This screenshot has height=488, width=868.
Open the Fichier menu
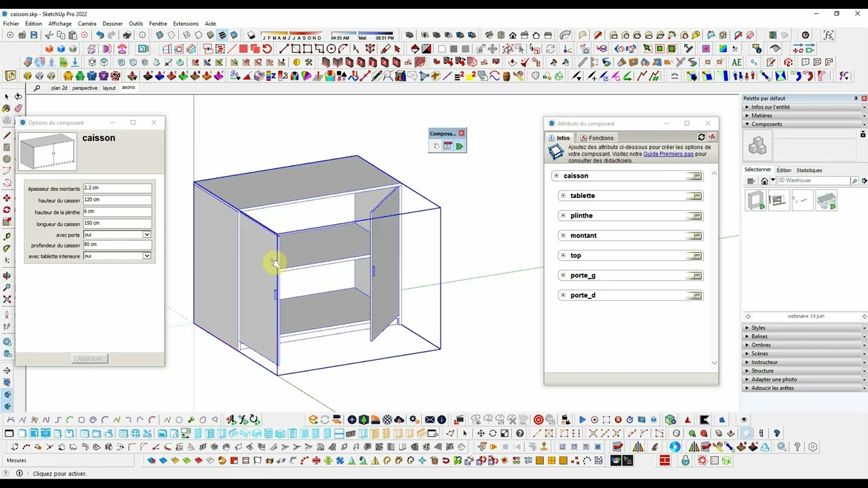(12, 24)
